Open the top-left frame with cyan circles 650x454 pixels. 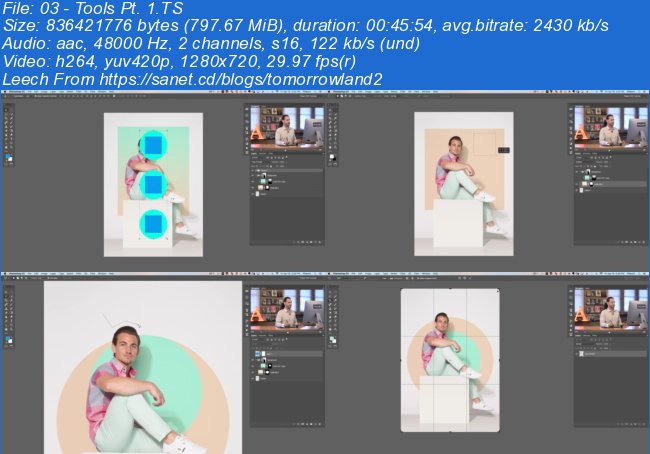coord(163,181)
